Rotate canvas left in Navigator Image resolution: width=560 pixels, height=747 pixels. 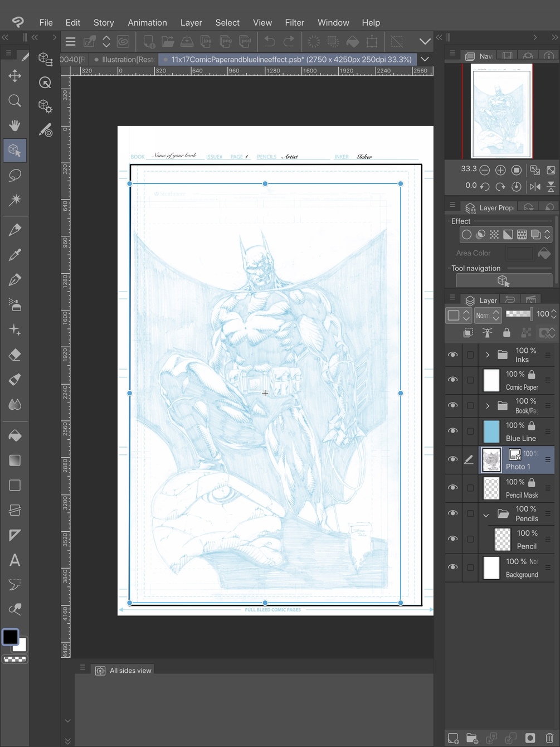coord(485,186)
